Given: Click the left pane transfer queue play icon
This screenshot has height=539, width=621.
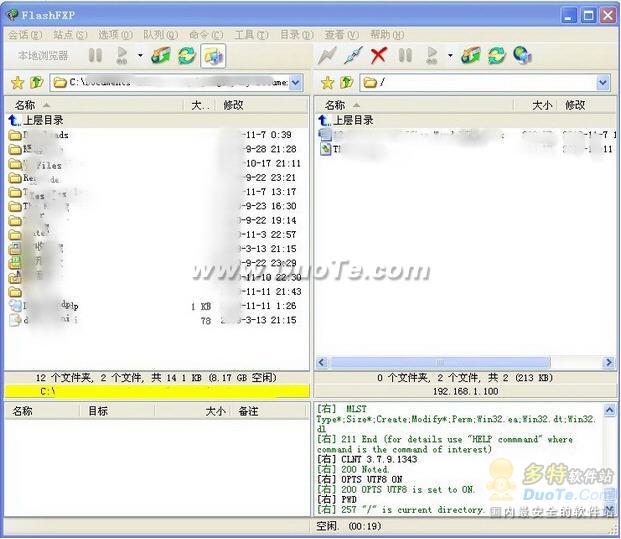Looking at the screenshot, I should tap(122, 55).
